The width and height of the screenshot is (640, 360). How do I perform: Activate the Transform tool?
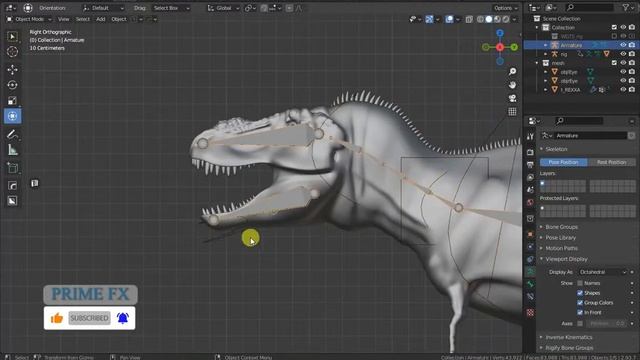coord(12,116)
